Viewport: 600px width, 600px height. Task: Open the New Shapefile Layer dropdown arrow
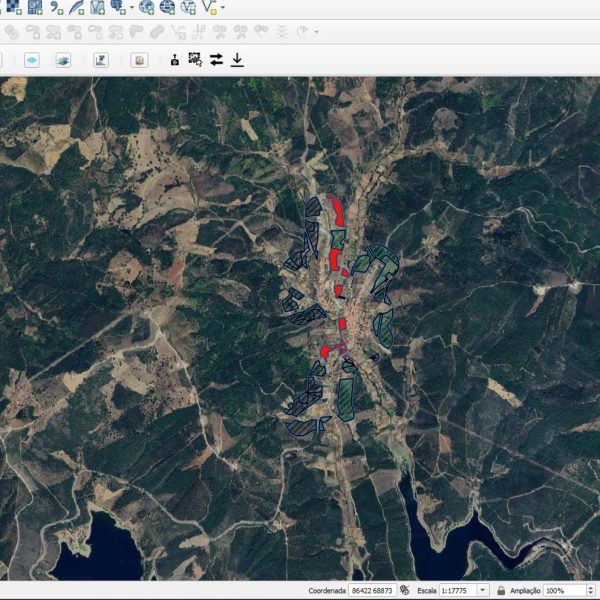pyautogui.click(x=223, y=7)
